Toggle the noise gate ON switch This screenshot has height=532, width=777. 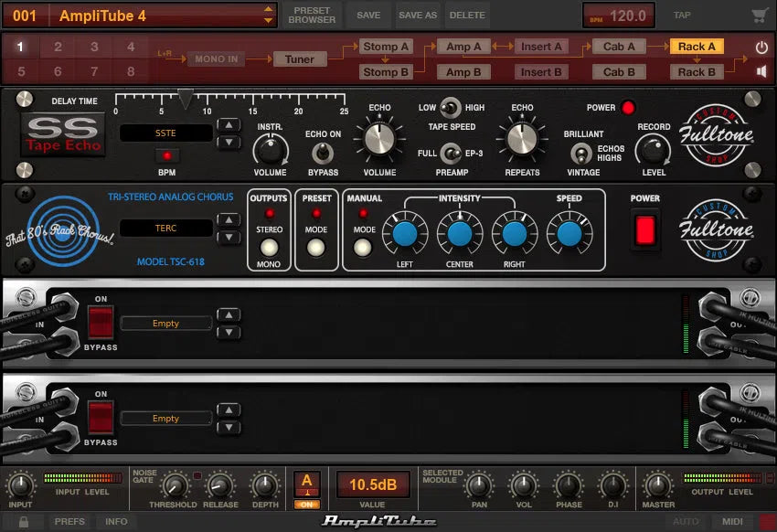pyautogui.click(x=306, y=505)
